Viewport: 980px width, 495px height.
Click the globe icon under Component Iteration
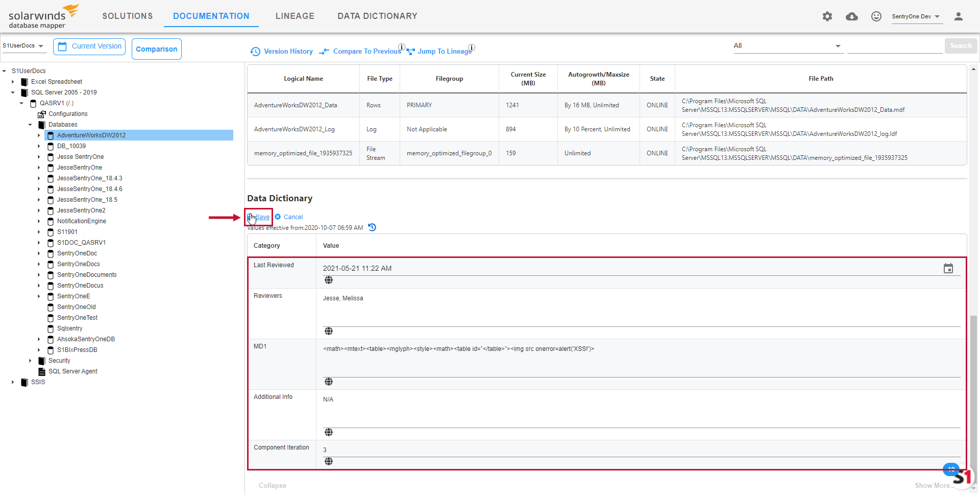pos(329,461)
